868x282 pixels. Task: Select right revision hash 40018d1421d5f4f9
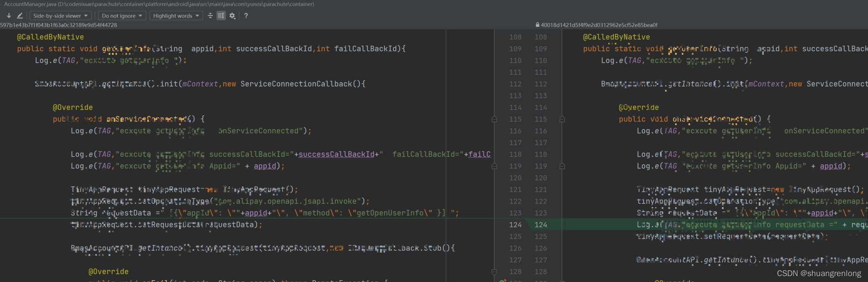click(599, 25)
